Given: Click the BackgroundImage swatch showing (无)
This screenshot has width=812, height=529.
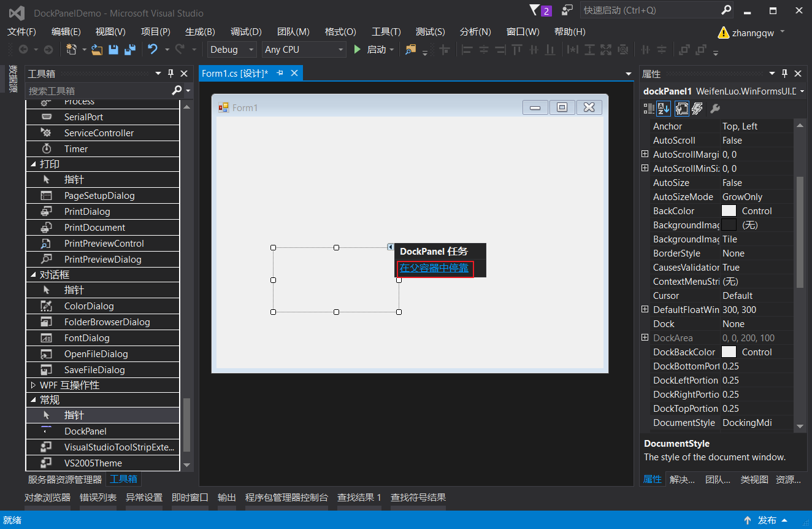Looking at the screenshot, I should coord(729,225).
